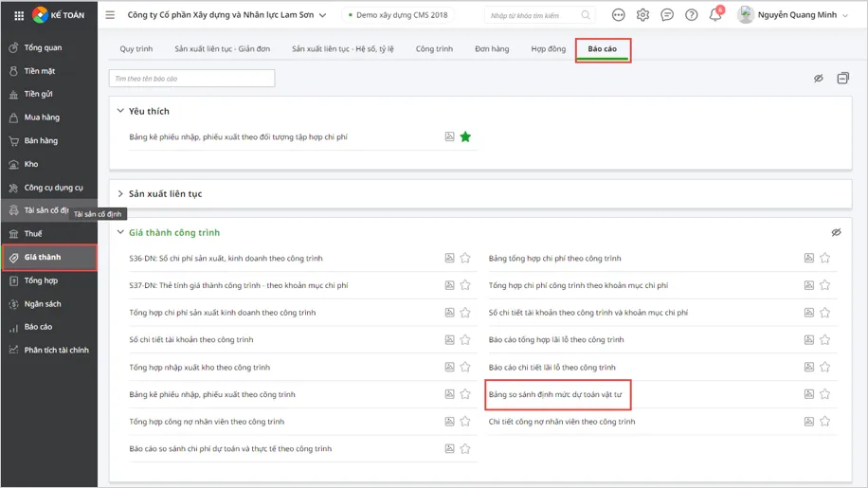The height and width of the screenshot is (488, 868).
Task: Switch to the Công trình tab
Action: [x=434, y=49]
